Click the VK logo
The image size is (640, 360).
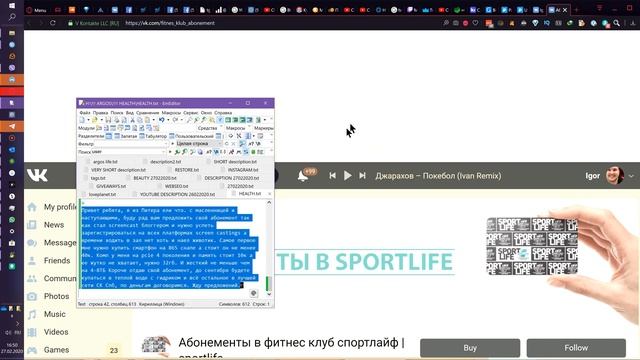click(x=37, y=176)
